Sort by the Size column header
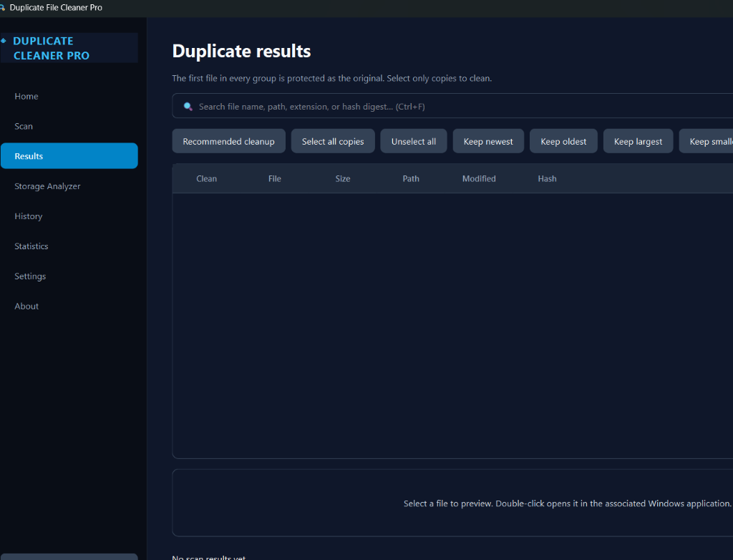 [343, 179]
